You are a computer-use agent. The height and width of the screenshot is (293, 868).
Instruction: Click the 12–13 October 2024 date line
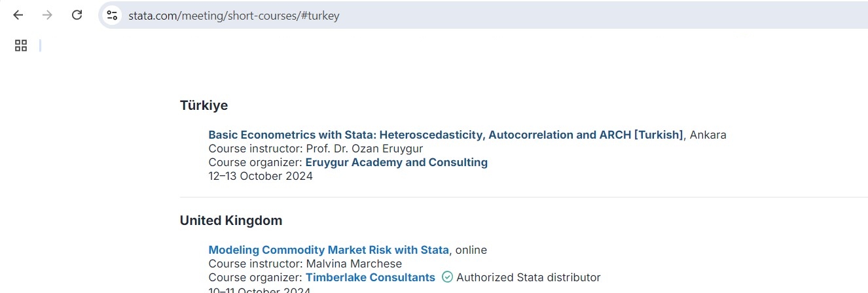(261, 176)
